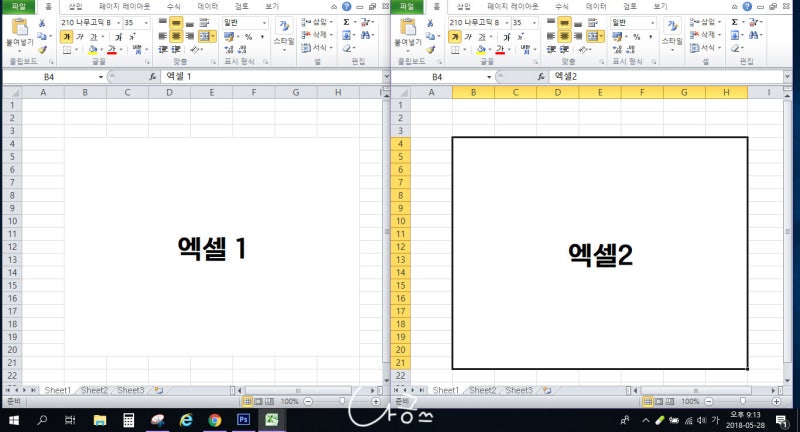The width and height of the screenshot is (800, 432).
Task: Click the Fill down icon in right Excel window
Action: (x=735, y=35)
